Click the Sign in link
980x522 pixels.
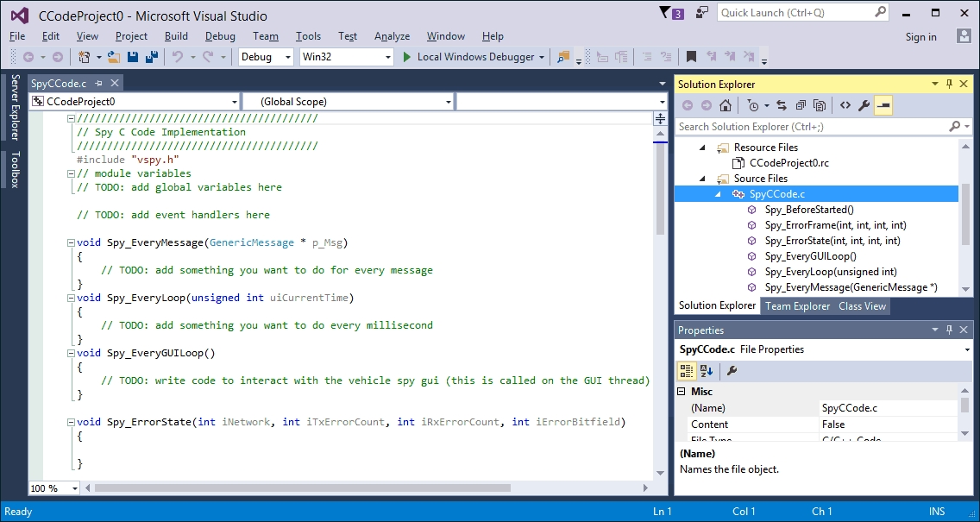pos(920,37)
